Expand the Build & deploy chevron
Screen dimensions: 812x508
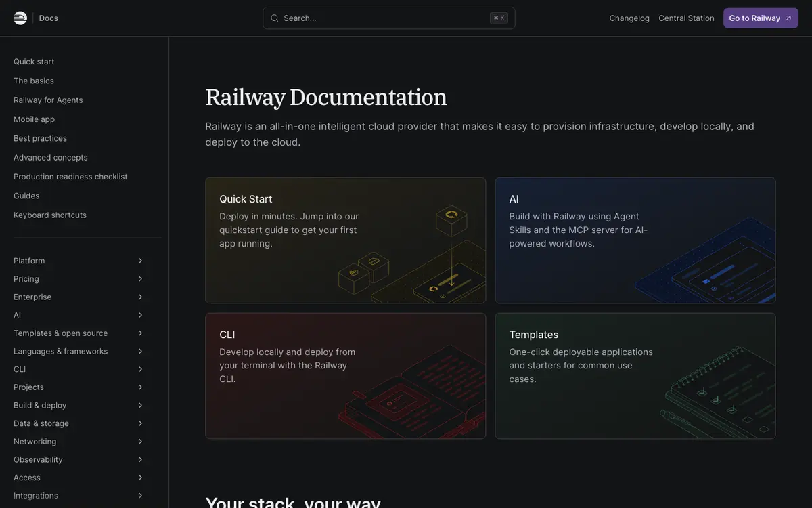pos(140,406)
